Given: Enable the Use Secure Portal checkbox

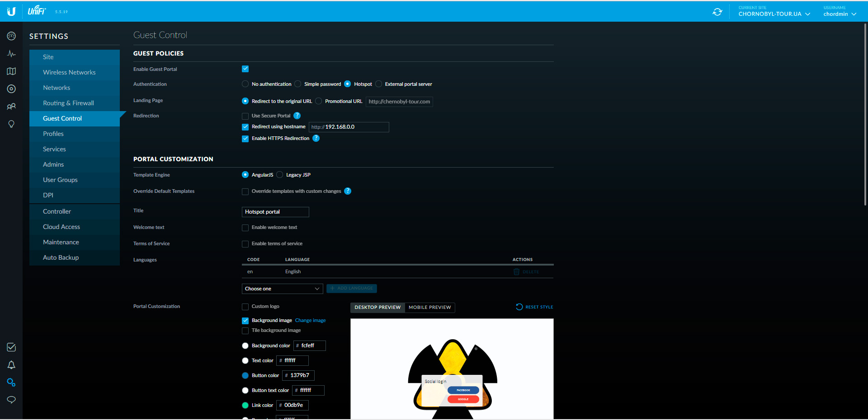Looking at the screenshot, I should [245, 116].
